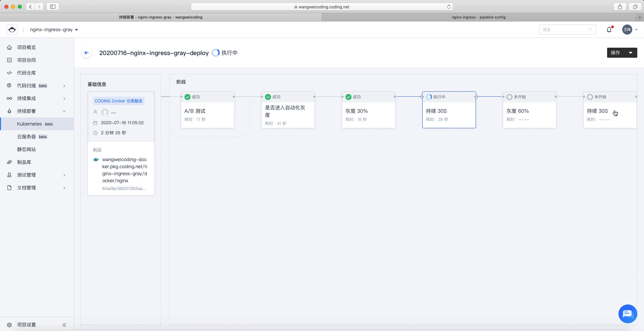Click the artifact hash 64a0bc58201392aa
Screen dimensions: 644x331
(124, 188)
